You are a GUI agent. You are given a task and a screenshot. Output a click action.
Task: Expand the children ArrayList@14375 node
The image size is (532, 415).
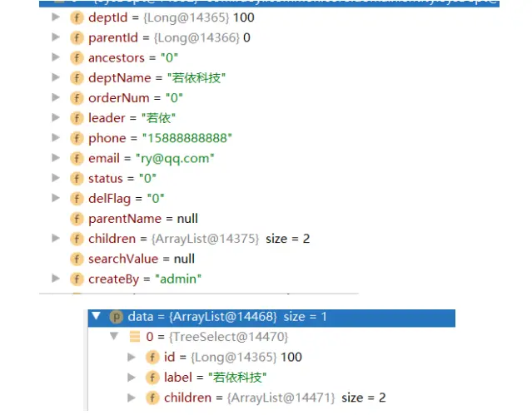click(x=56, y=239)
